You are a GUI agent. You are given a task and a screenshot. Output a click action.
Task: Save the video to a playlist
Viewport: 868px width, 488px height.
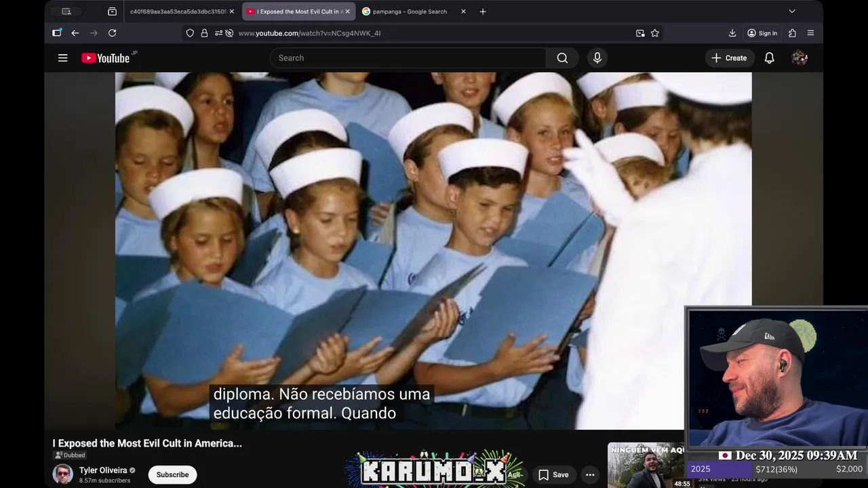coord(553,474)
